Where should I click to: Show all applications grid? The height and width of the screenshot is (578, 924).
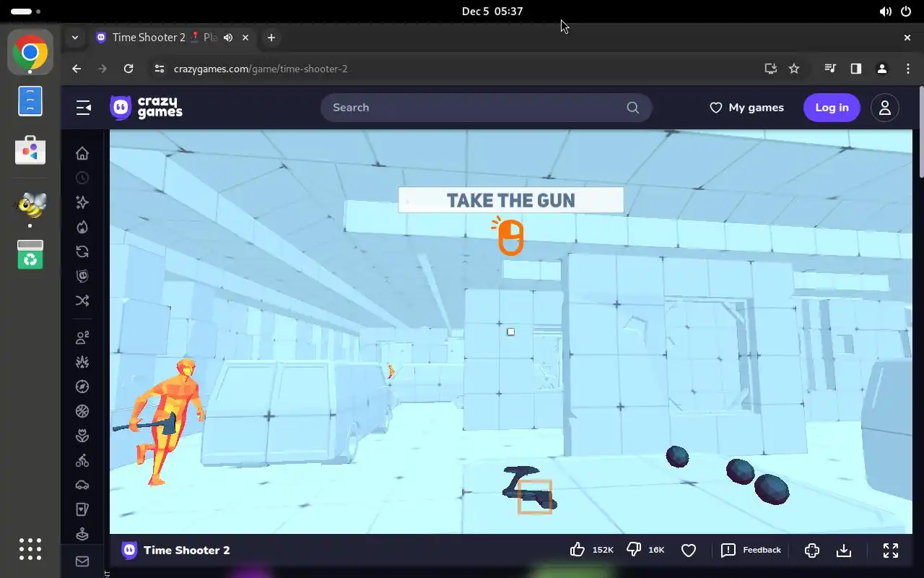[30, 549]
